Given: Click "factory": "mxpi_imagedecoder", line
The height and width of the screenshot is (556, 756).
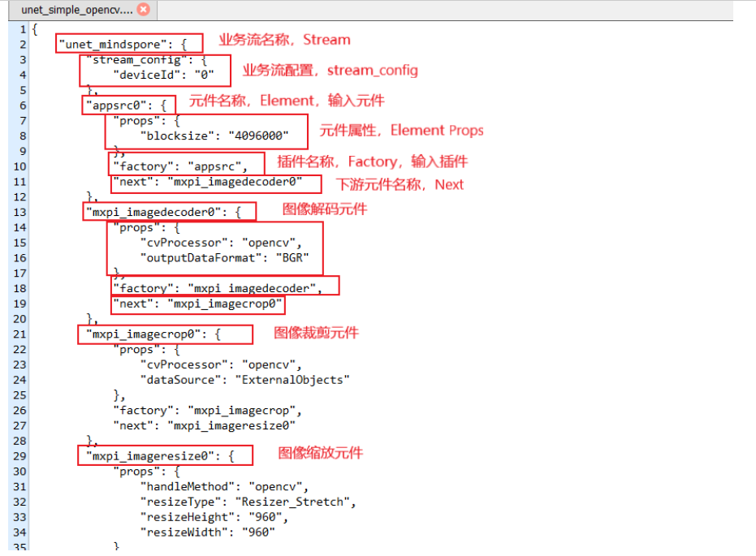Looking at the screenshot, I should (x=218, y=289).
